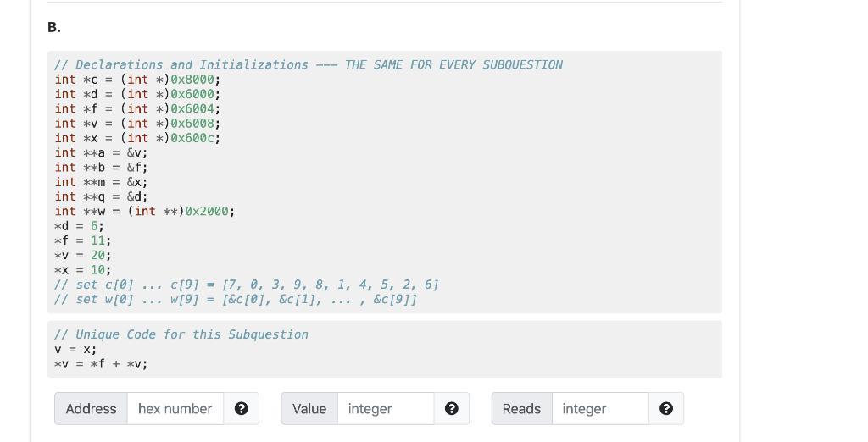Click the "B." subquestion heading

point(54,27)
